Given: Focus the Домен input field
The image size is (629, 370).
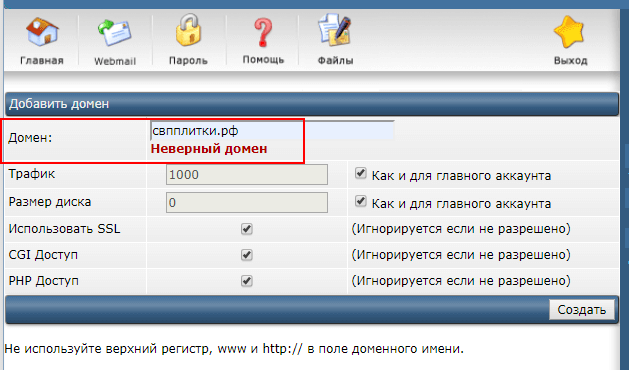Looking at the screenshot, I should pyautogui.click(x=272, y=130).
